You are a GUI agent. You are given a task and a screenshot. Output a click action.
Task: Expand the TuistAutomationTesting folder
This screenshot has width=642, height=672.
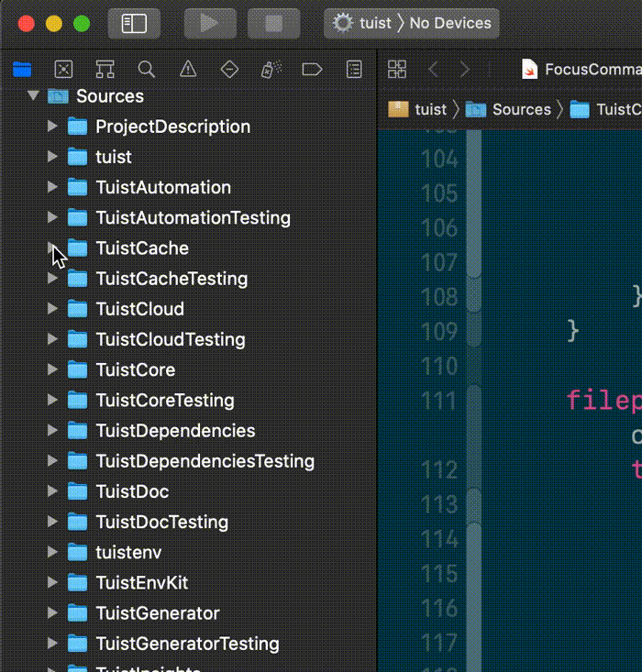click(x=52, y=217)
